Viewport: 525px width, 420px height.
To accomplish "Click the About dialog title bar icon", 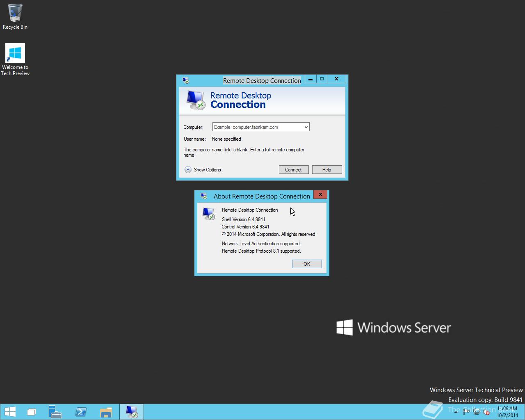I will (204, 196).
